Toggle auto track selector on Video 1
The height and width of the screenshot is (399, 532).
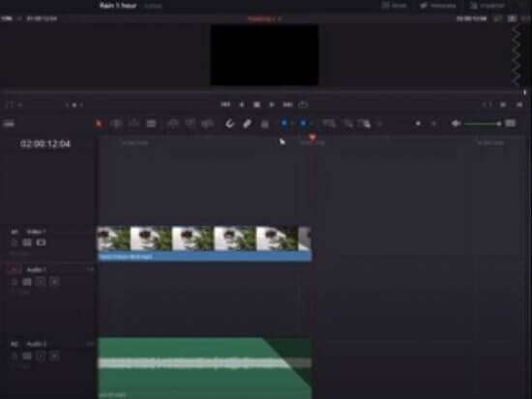point(27,242)
